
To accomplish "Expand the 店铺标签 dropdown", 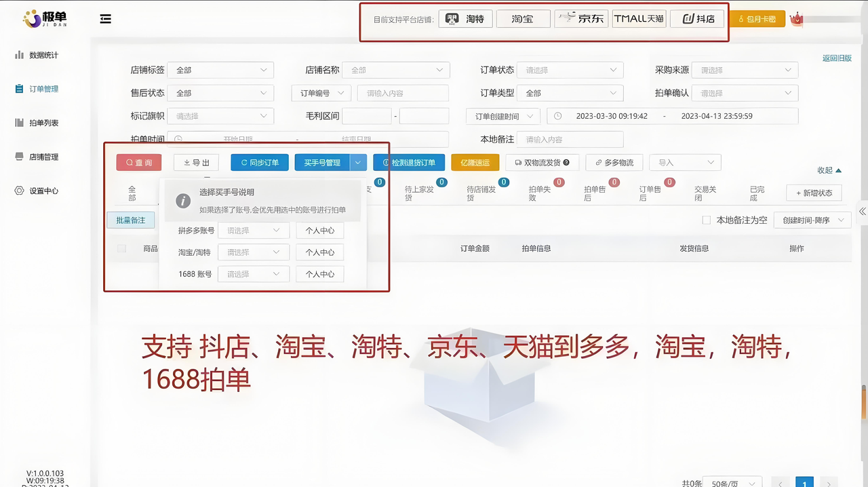I will pyautogui.click(x=221, y=70).
